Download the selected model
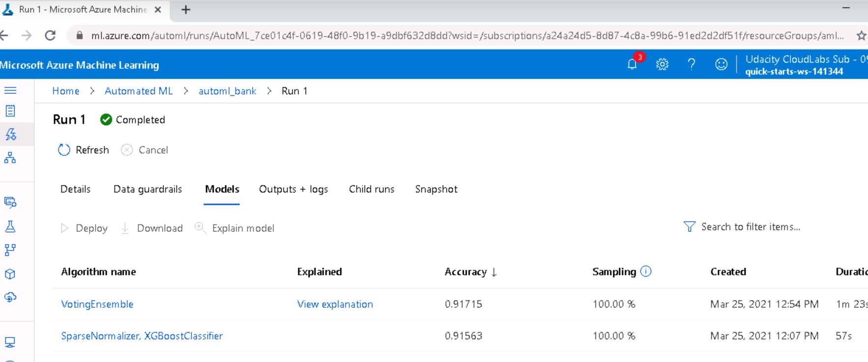Image resolution: width=868 pixels, height=362 pixels. 151,228
